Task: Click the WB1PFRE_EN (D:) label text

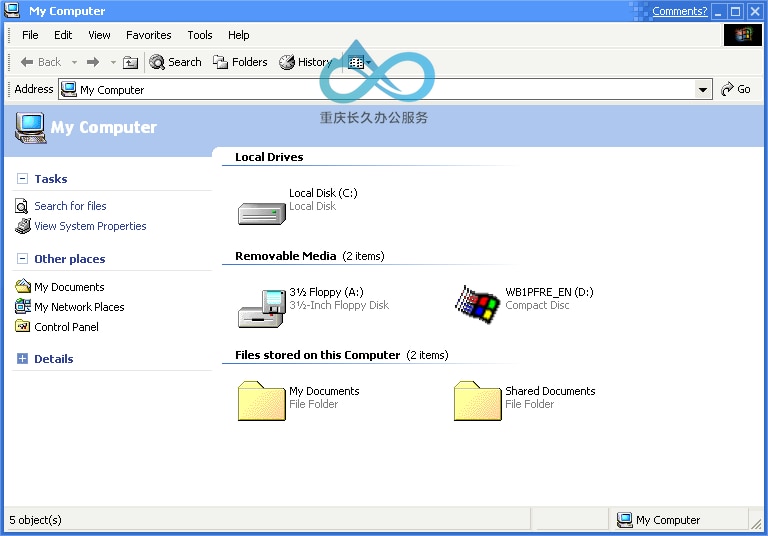Action: click(549, 292)
